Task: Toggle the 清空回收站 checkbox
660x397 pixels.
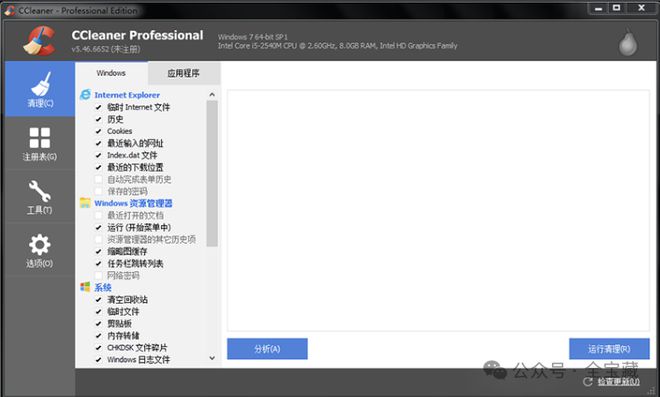Action: (x=98, y=300)
